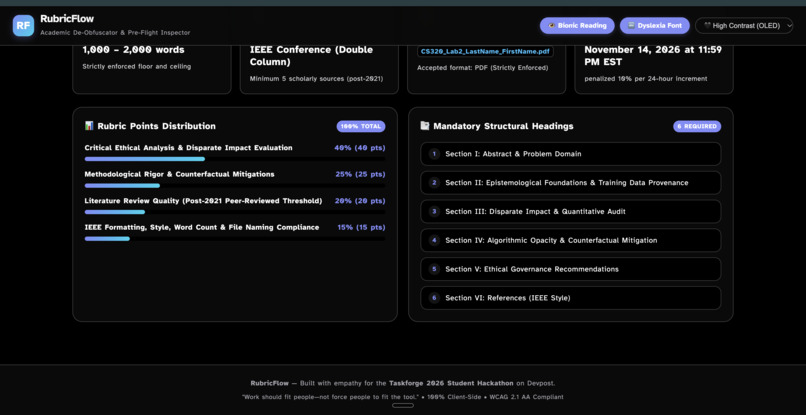This screenshot has width=806, height=415.
Task: Click the 15% (15 pts) value
Action: [x=361, y=227]
